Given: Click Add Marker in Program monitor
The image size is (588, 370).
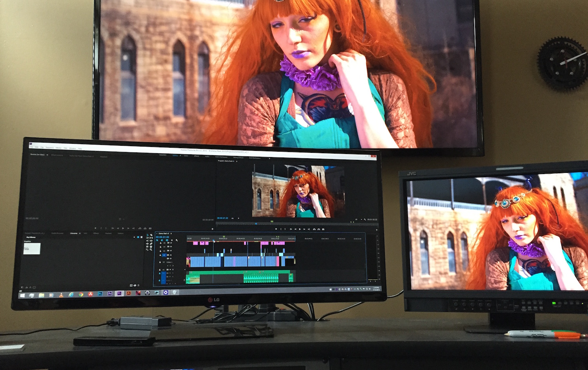Looking at the screenshot, I should pyautogui.click(x=275, y=229).
